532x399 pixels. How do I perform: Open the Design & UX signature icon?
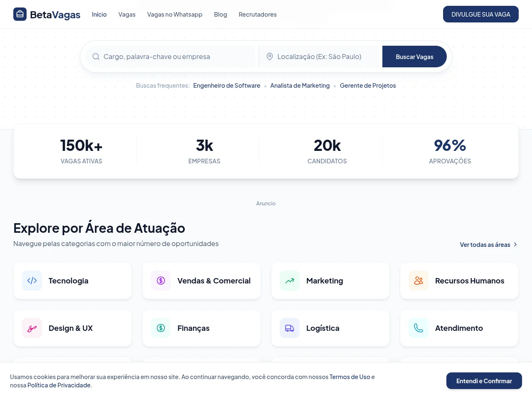point(32,328)
